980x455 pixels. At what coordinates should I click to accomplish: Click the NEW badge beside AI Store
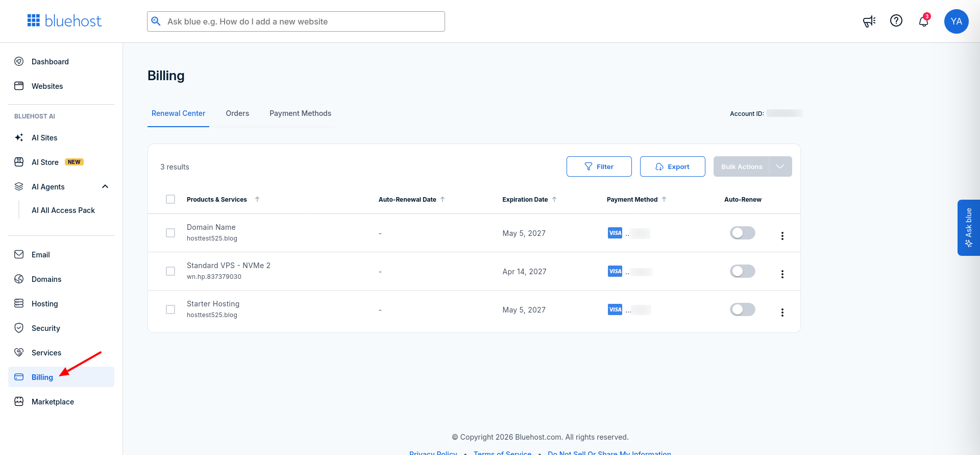click(75, 162)
